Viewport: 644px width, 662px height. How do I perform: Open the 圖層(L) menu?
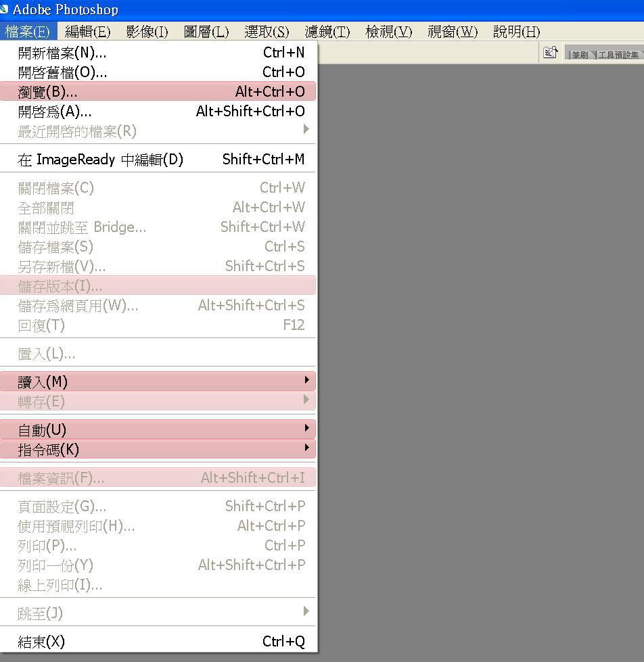(x=206, y=31)
